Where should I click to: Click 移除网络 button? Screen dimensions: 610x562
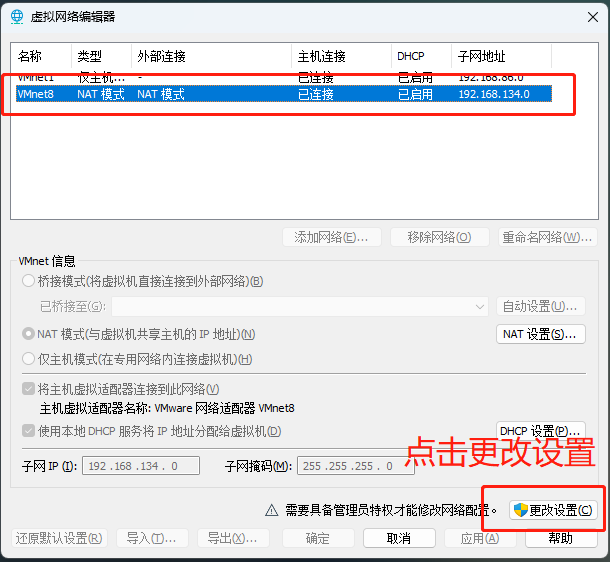(x=440, y=237)
